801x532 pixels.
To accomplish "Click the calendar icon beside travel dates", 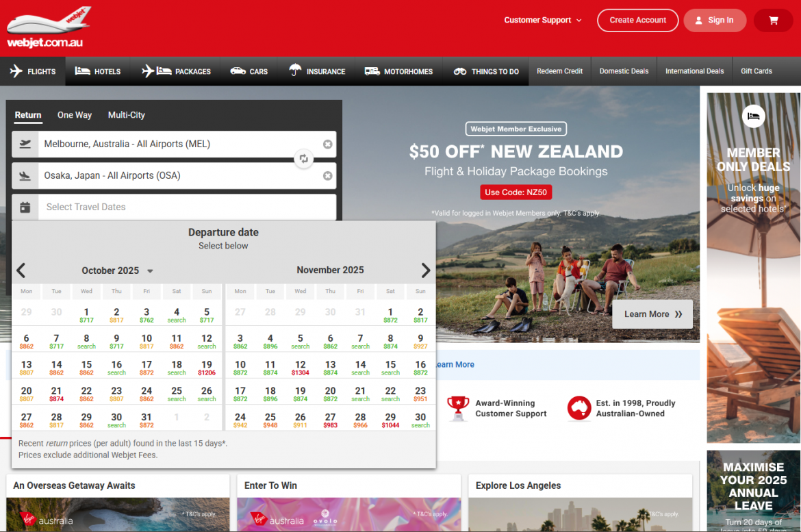I will pos(25,207).
